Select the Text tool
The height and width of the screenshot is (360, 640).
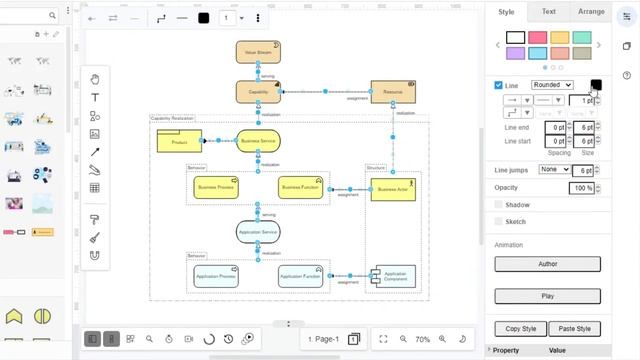point(95,97)
